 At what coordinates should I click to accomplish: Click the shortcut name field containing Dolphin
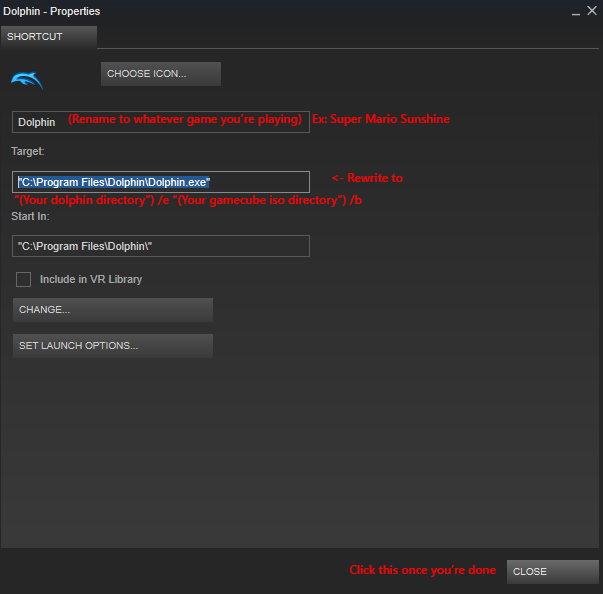161,122
